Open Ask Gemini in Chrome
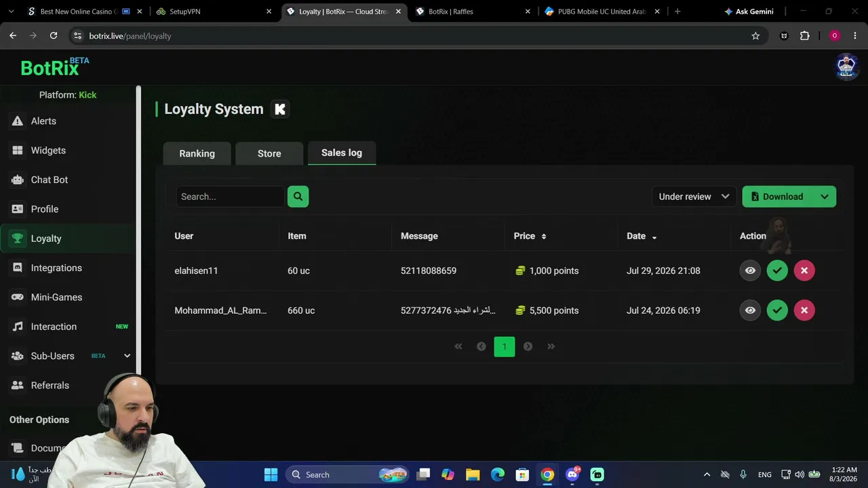The width and height of the screenshot is (868, 488). 749,12
